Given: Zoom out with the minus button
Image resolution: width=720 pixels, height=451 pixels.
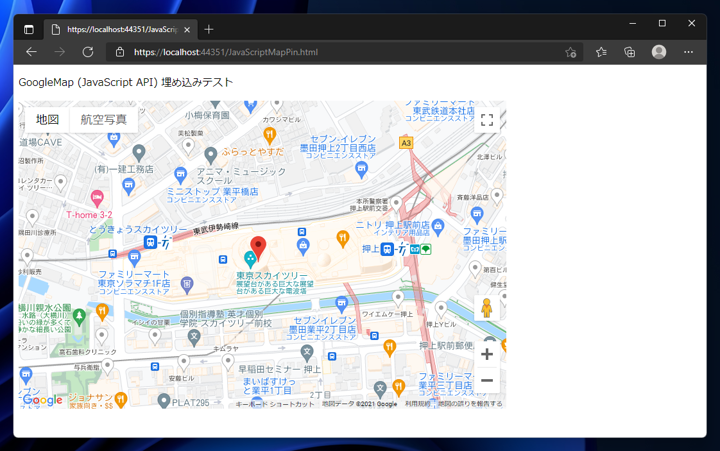Looking at the screenshot, I should 487,380.
